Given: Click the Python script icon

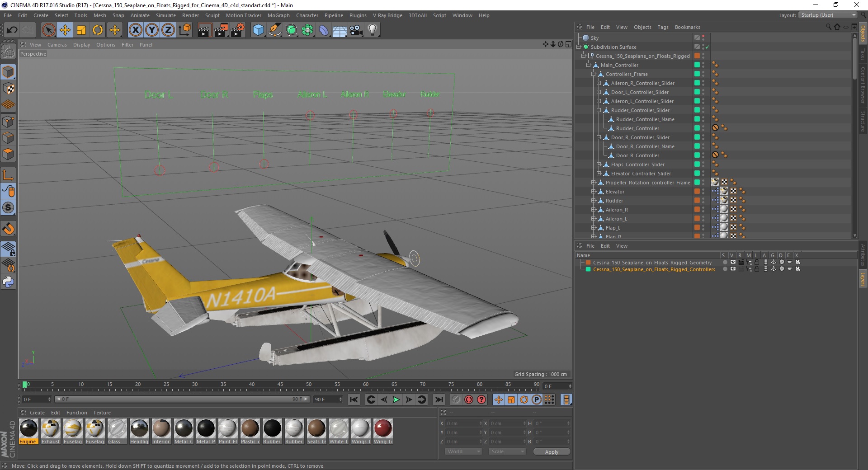Looking at the screenshot, I should pyautogui.click(x=9, y=282).
